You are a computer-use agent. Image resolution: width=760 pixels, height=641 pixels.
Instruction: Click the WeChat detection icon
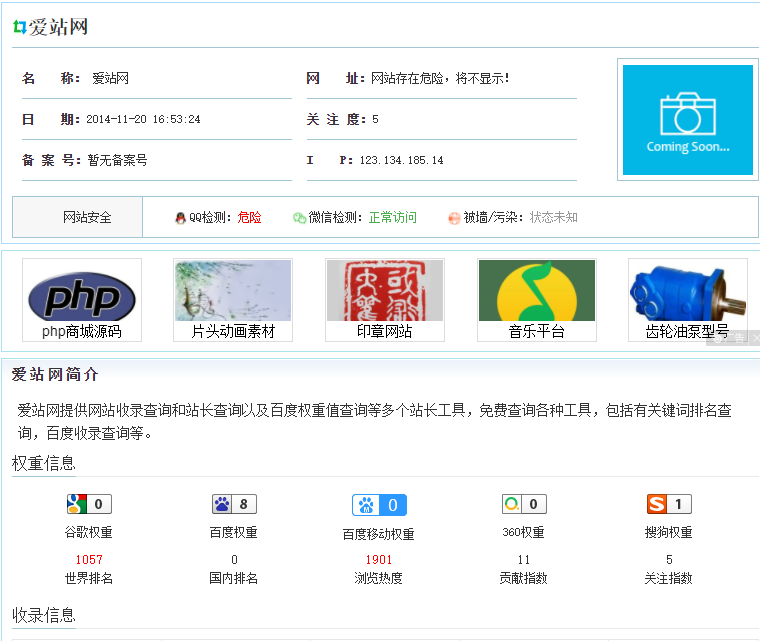coord(299,218)
